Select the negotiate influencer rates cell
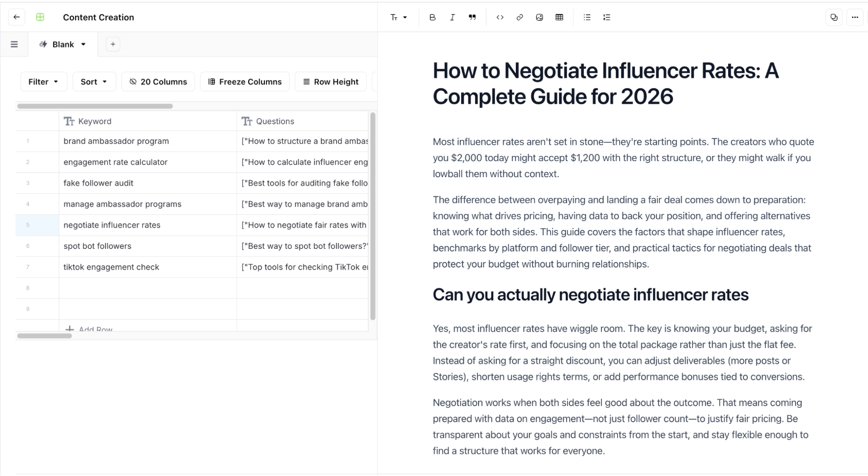 click(x=112, y=225)
